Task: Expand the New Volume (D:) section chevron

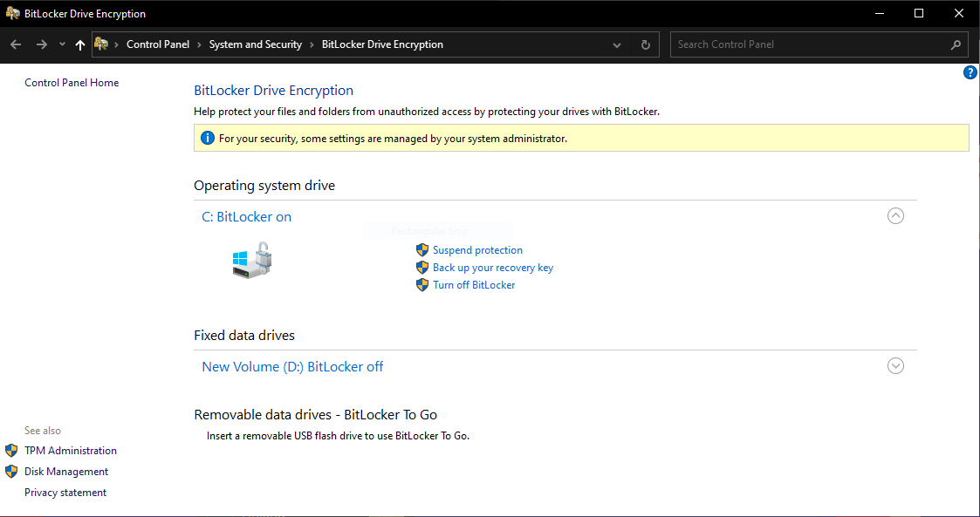Action: pos(895,366)
